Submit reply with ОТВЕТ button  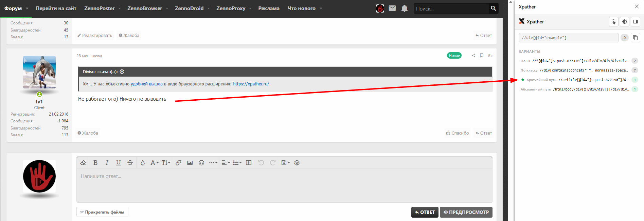click(425, 212)
